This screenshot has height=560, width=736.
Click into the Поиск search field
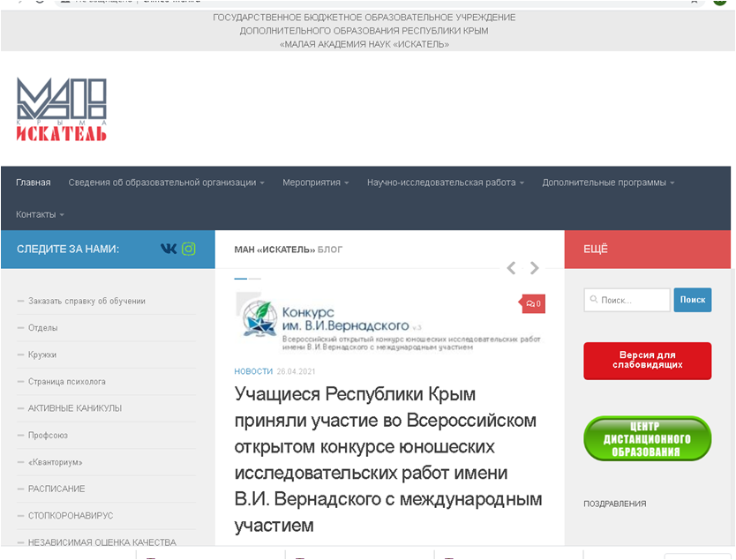coord(627,300)
